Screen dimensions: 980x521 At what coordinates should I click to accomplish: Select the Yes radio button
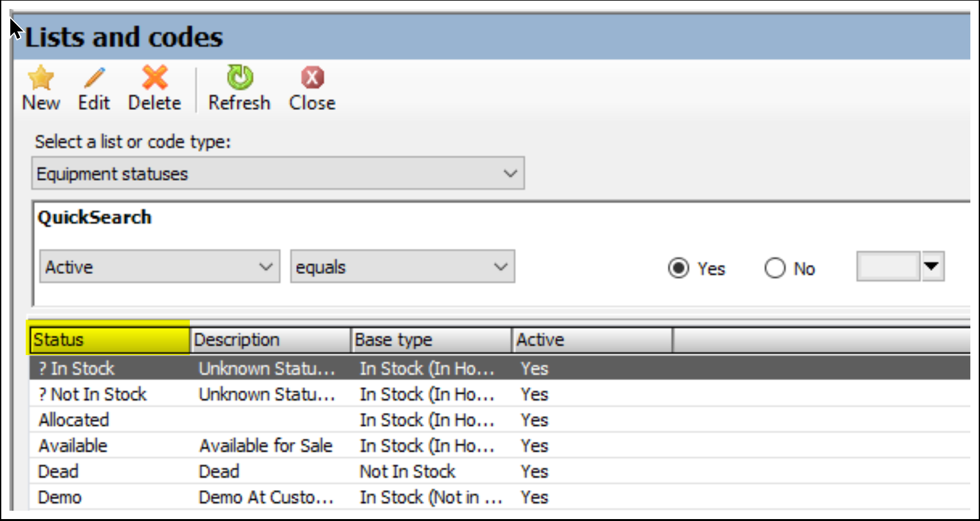678,268
